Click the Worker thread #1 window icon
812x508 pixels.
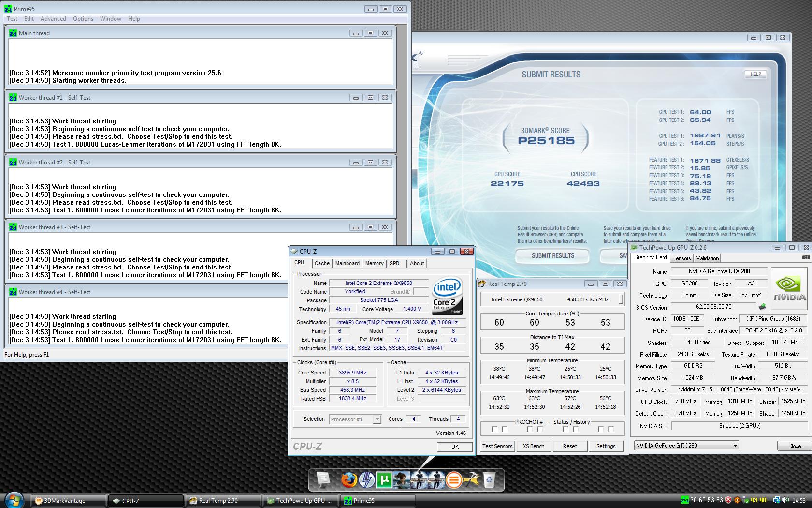click(13, 97)
